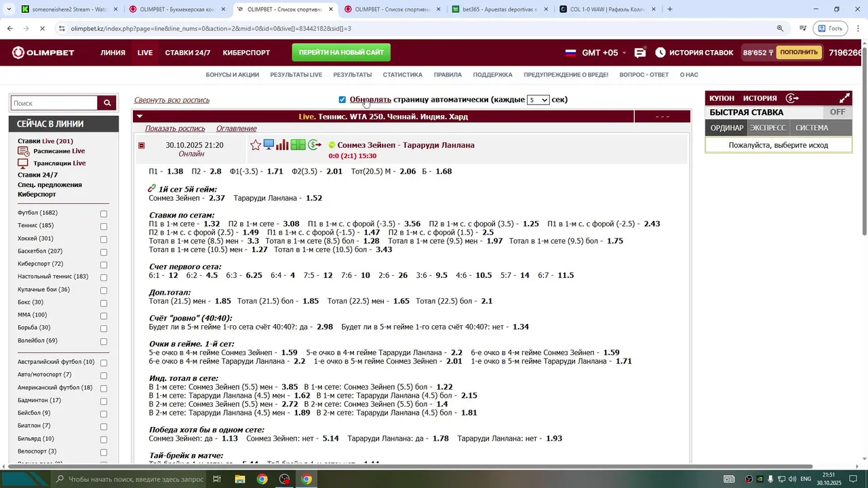Open live broadcast monitor icon for the match
Viewport: 868px width, 488px height.
click(x=269, y=144)
